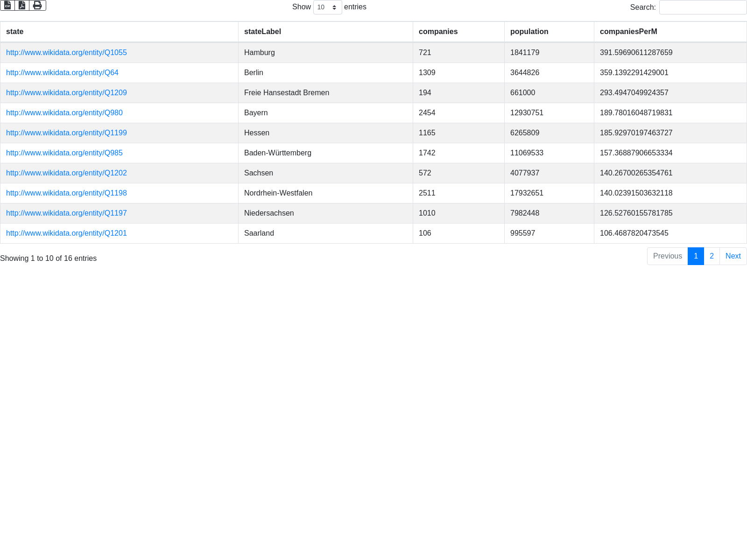
Task: Open the Saarland Q1201 entity link
Action: pyautogui.click(x=66, y=233)
